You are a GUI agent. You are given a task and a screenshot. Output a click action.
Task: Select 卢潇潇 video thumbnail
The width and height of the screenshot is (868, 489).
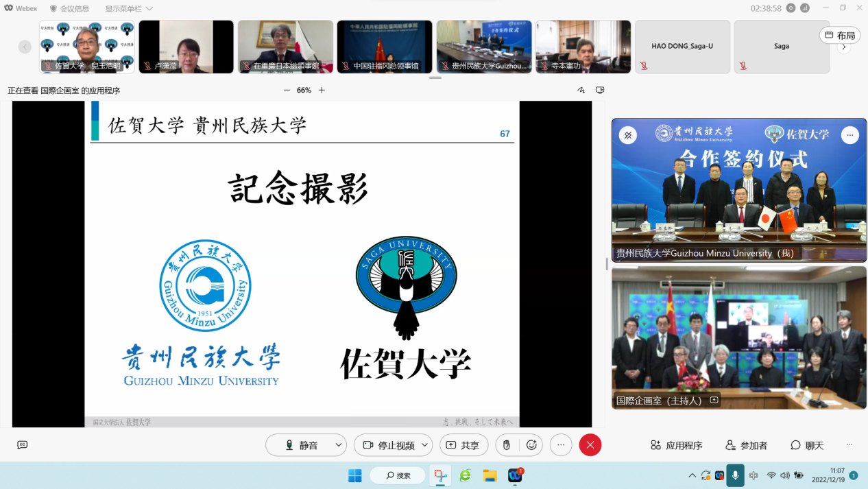point(186,47)
